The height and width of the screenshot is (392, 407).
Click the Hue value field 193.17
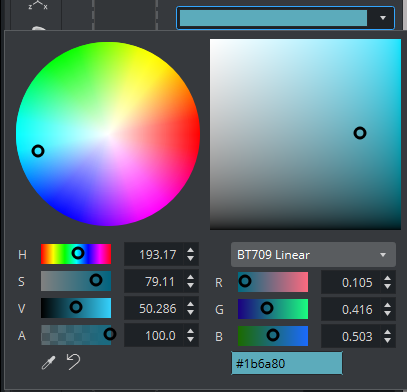[x=154, y=255]
